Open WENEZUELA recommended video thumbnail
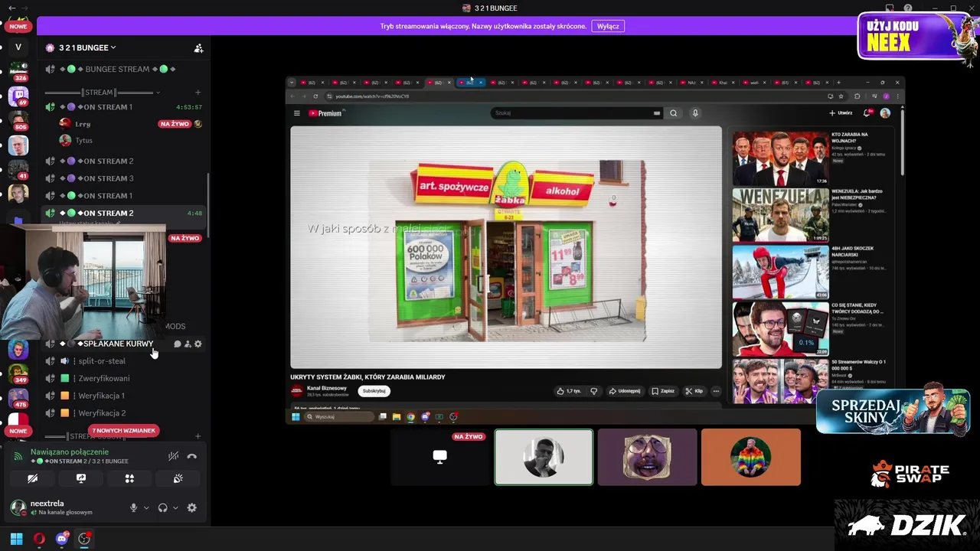The height and width of the screenshot is (551, 980). click(780, 215)
